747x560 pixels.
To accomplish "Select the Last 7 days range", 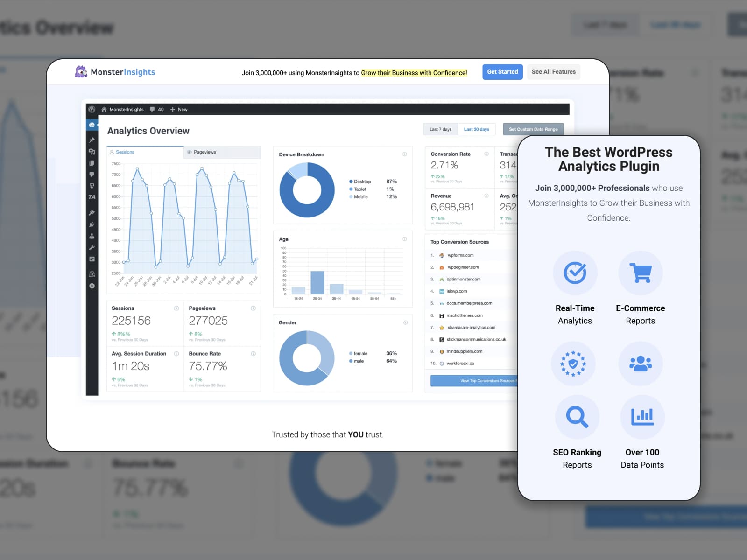I will [440, 129].
